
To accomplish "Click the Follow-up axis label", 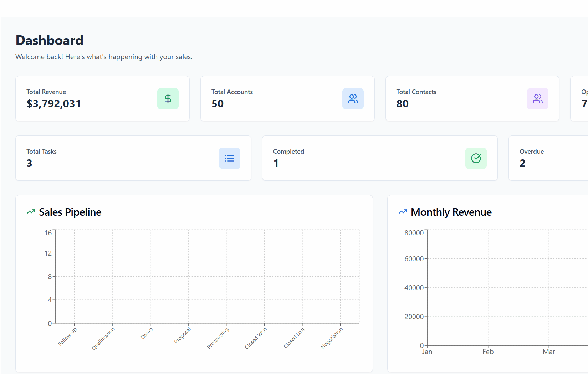I will coord(67,337).
